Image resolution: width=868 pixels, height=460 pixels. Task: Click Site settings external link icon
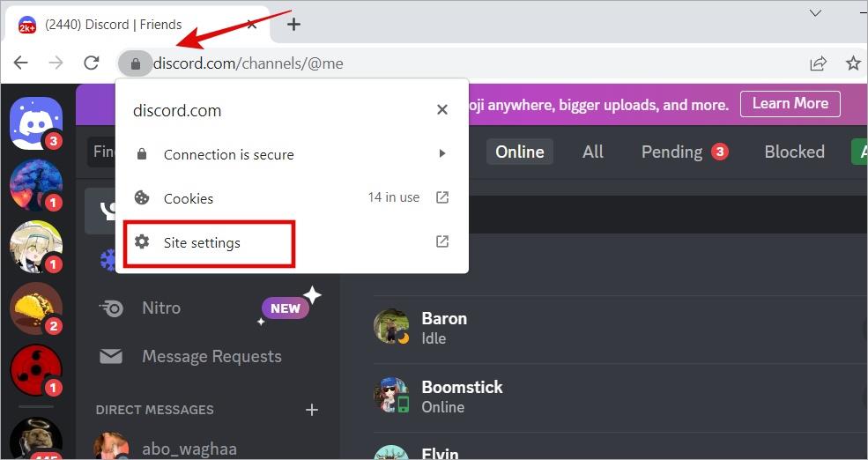441,241
